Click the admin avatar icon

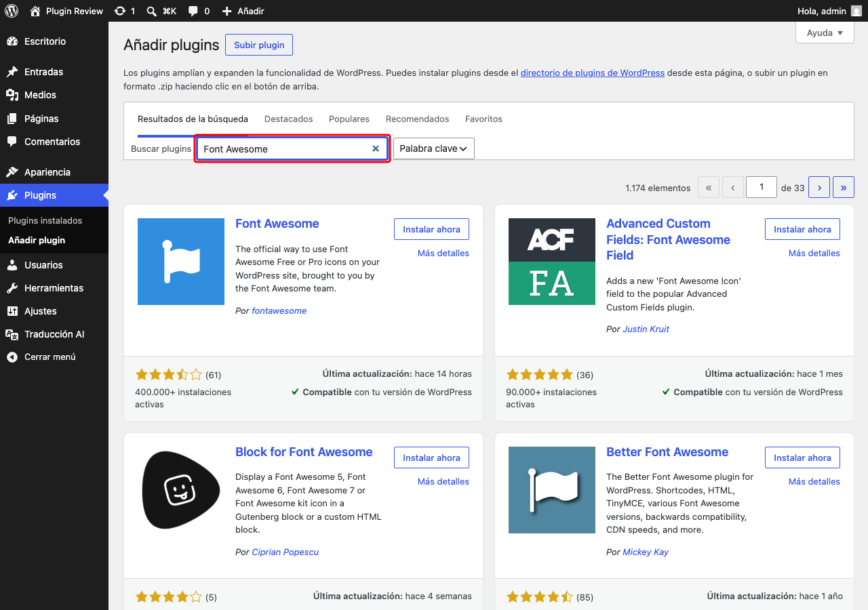click(x=857, y=11)
